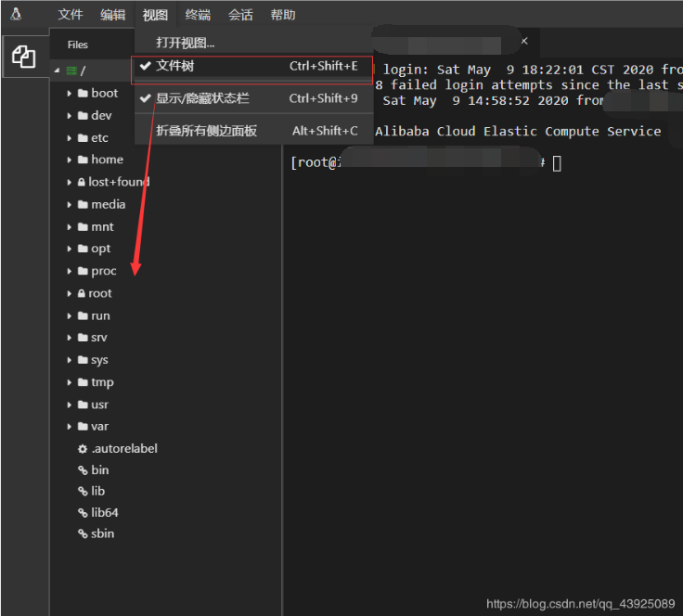Click the srv folder icon

[x=83, y=338]
